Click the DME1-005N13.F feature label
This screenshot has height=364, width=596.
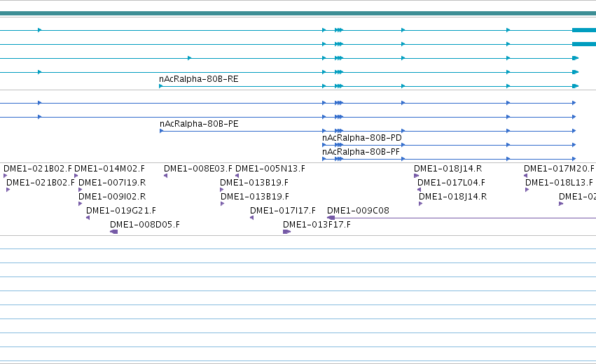coord(270,169)
